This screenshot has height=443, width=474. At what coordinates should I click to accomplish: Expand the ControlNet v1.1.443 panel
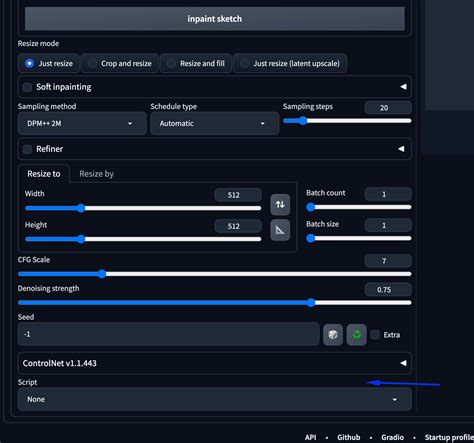(215, 363)
